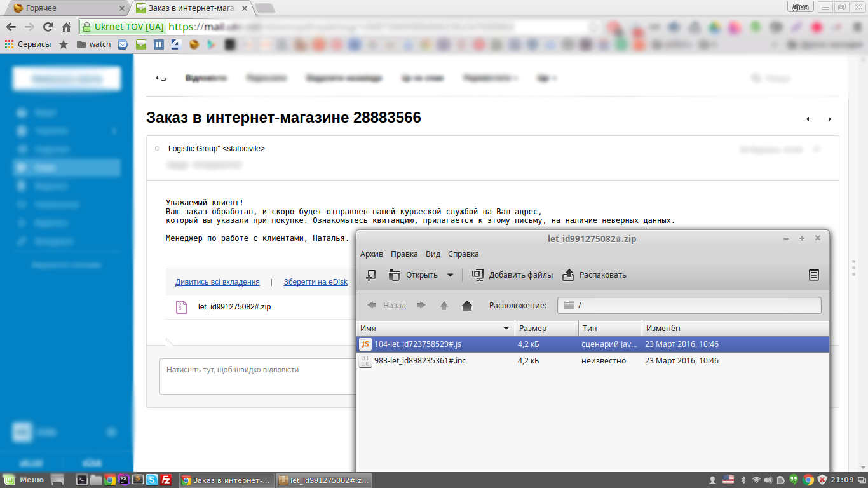Click the 'Зберегти на eDisk' link

pyautogui.click(x=315, y=282)
